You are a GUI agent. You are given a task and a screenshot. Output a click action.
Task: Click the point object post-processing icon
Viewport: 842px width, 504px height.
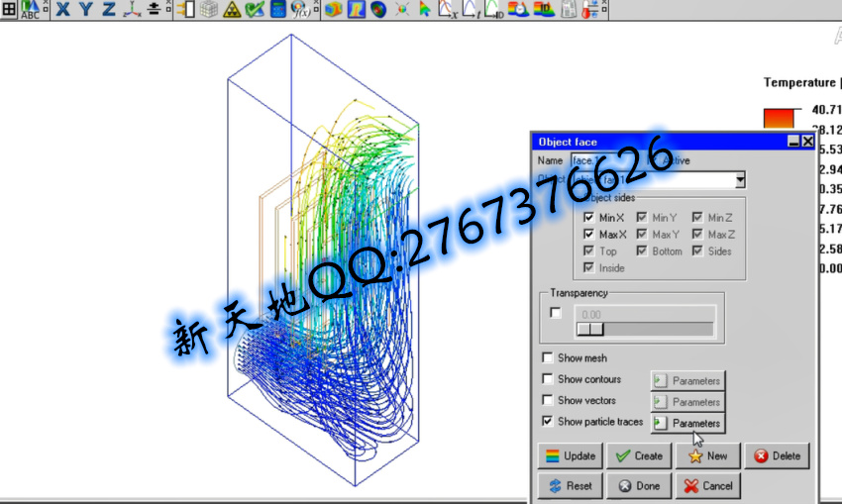[401, 9]
